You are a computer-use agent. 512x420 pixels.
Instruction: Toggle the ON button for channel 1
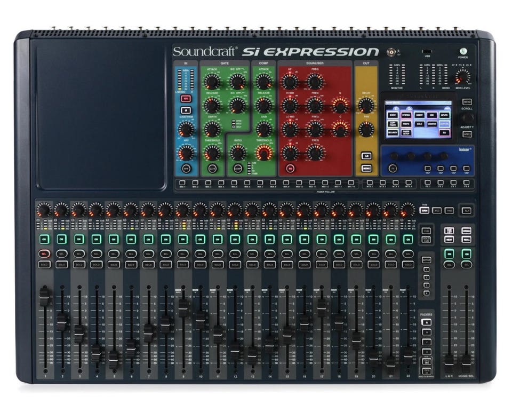tap(44, 239)
